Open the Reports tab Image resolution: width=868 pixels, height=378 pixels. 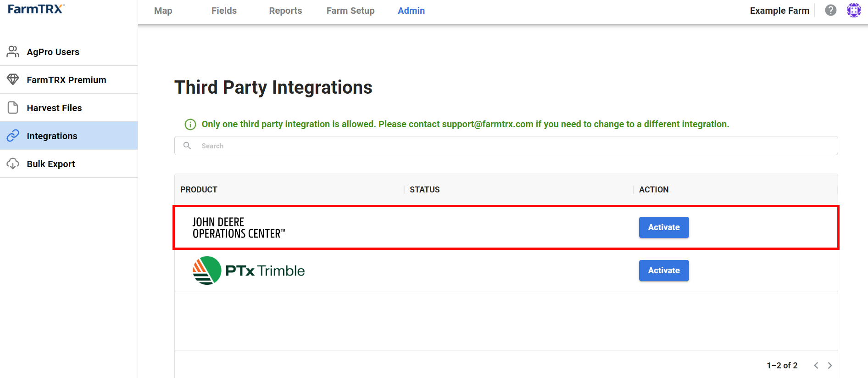pyautogui.click(x=285, y=11)
